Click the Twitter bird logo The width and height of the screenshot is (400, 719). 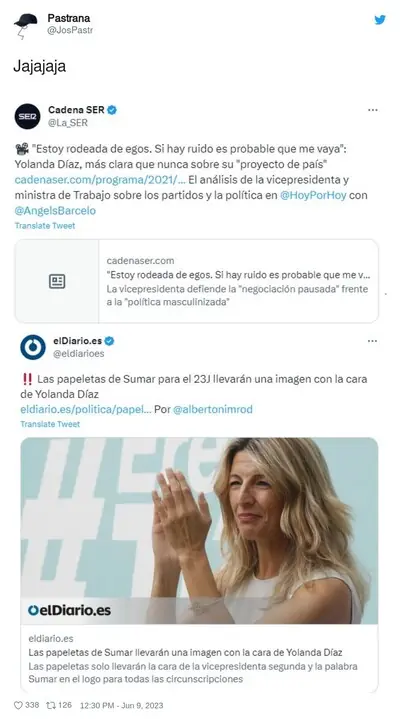[x=380, y=20]
